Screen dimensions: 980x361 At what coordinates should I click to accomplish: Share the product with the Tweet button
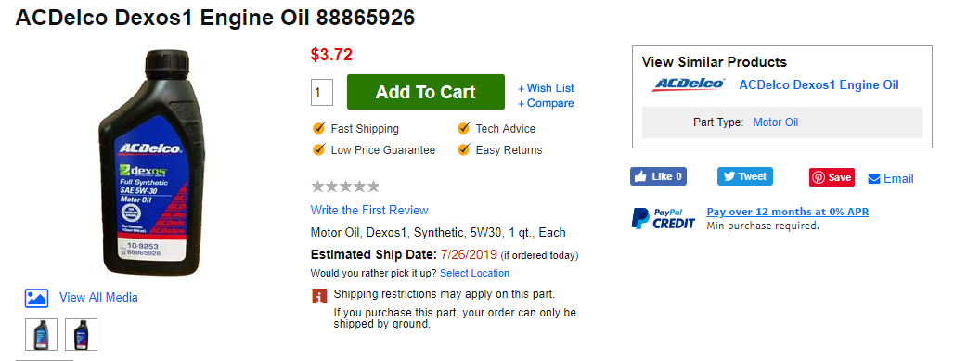pyautogui.click(x=744, y=176)
